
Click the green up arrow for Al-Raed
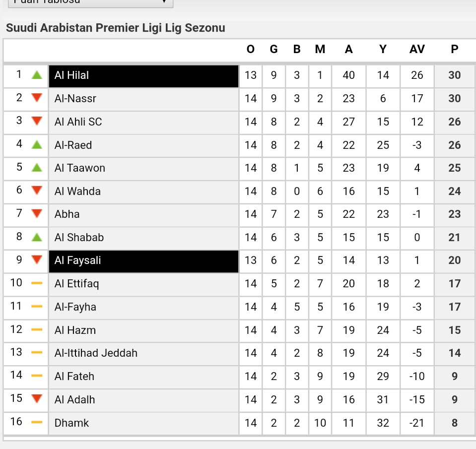tap(37, 144)
